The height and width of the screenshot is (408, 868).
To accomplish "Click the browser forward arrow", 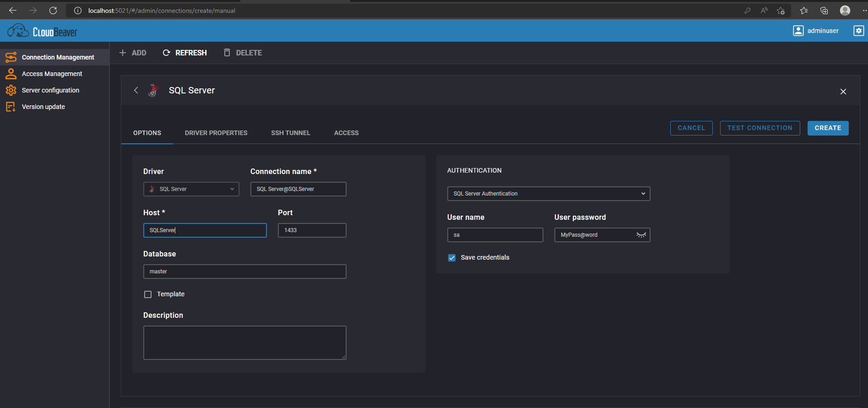I will click(x=33, y=11).
